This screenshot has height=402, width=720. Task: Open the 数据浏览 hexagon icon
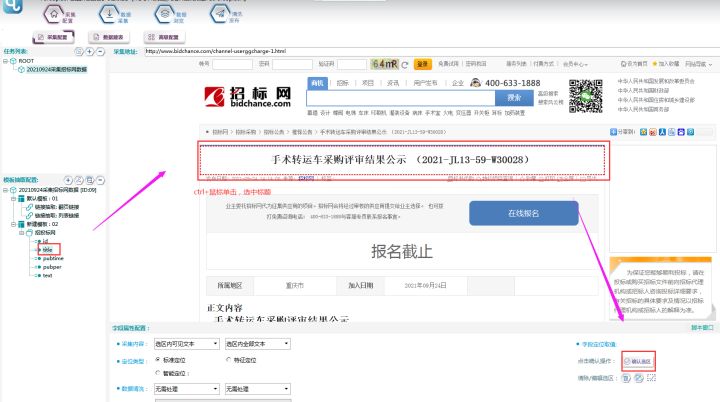164,14
